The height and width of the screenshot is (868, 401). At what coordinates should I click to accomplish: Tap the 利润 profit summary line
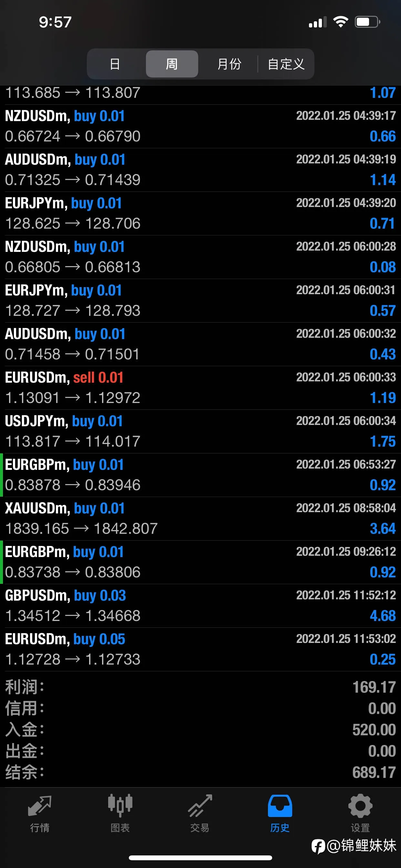point(200,687)
